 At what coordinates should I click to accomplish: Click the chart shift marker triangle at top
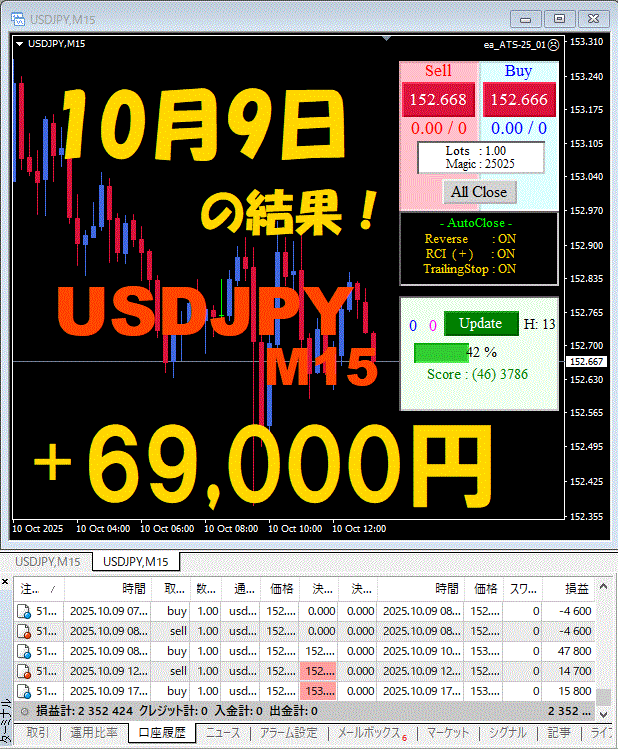[386, 39]
